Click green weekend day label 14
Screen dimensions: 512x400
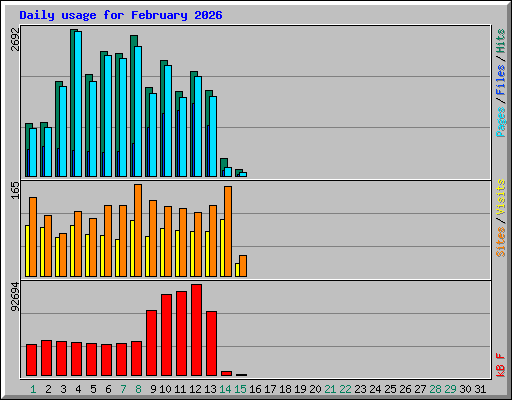point(225,389)
